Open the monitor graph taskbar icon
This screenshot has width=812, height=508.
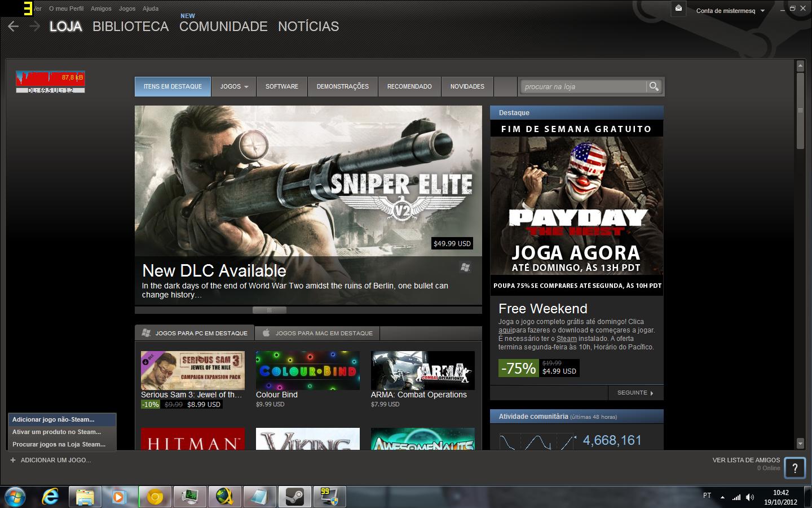(189, 497)
